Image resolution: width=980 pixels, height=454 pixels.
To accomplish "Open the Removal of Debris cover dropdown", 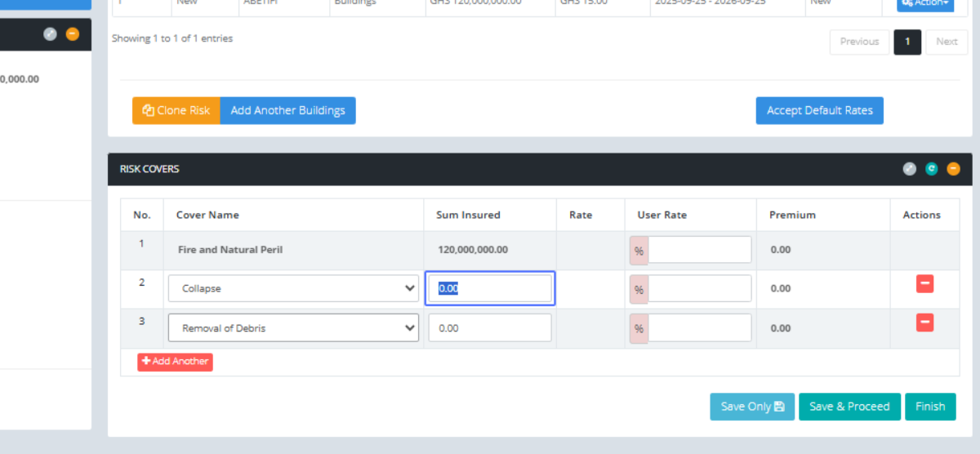I will click(x=293, y=328).
